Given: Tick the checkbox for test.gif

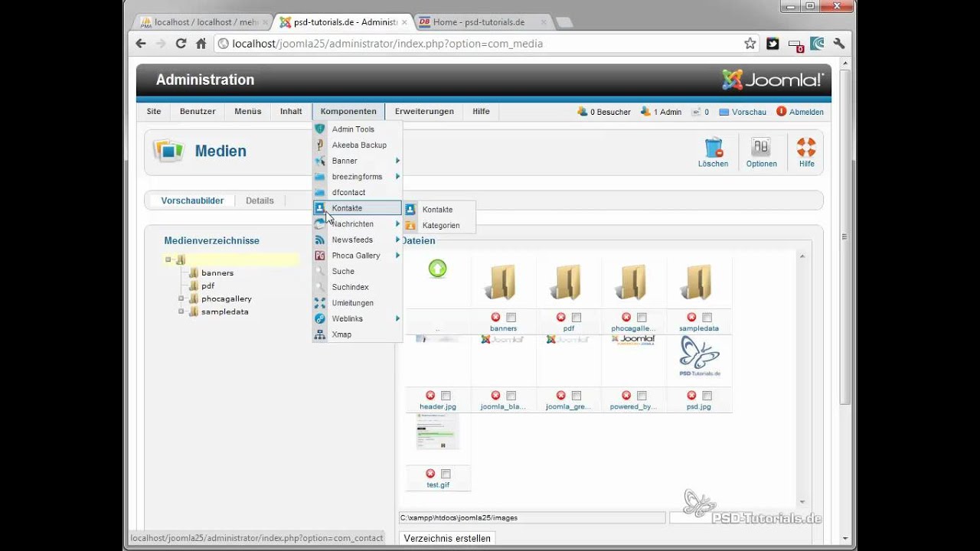Looking at the screenshot, I should [x=446, y=474].
